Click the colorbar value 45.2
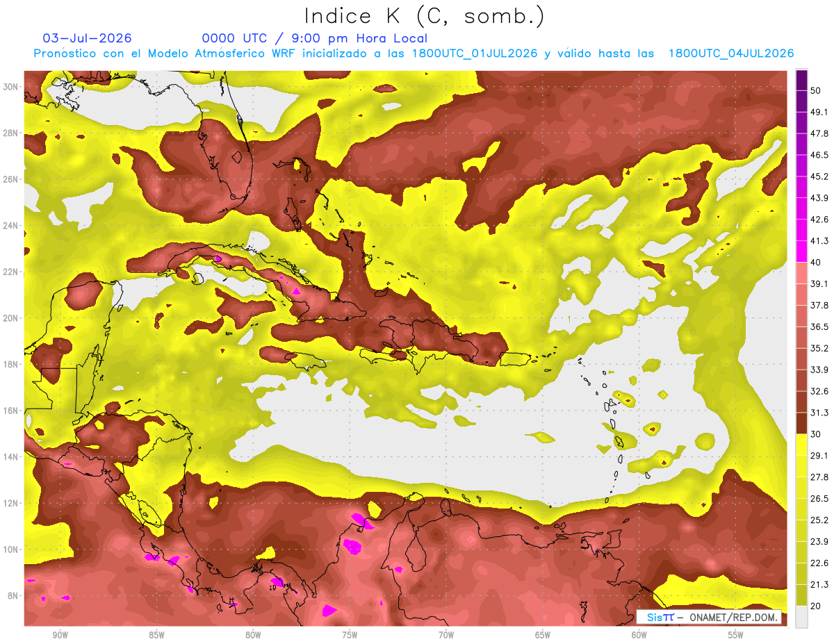Screen dimensions: 834x644 tap(819, 176)
